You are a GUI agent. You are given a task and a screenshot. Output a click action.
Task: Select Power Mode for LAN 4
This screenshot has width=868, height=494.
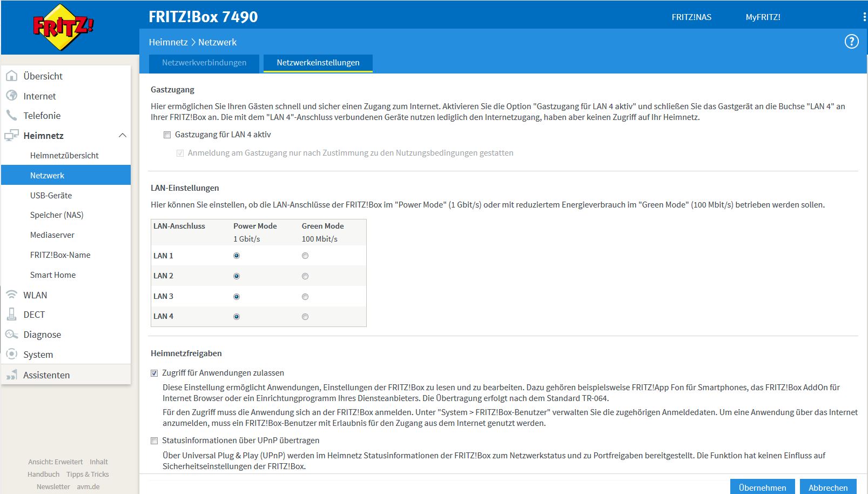tap(237, 317)
